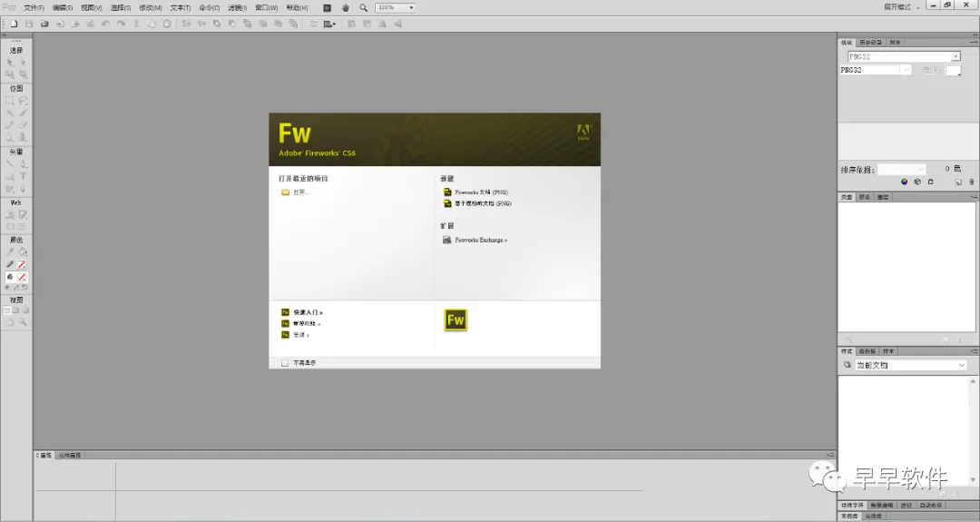Open 快速入门 link
The image size is (980, 522).
click(308, 312)
